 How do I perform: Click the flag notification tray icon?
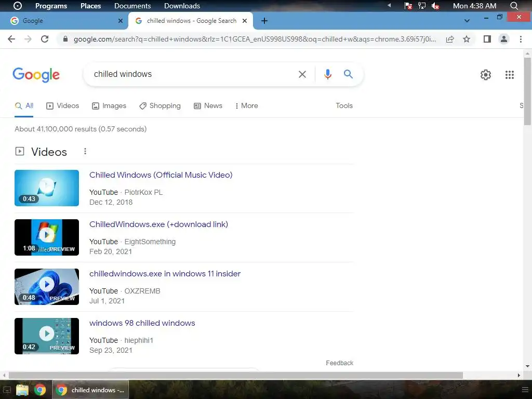pos(408,6)
